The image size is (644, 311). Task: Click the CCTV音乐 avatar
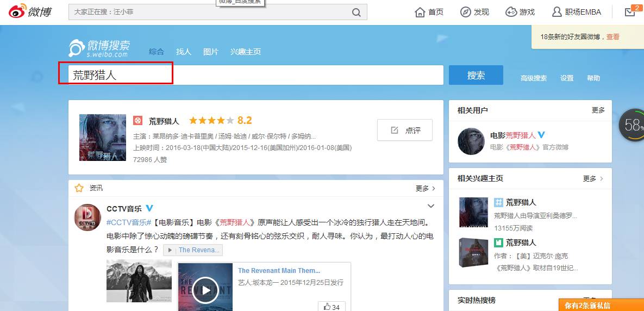click(x=87, y=217)
